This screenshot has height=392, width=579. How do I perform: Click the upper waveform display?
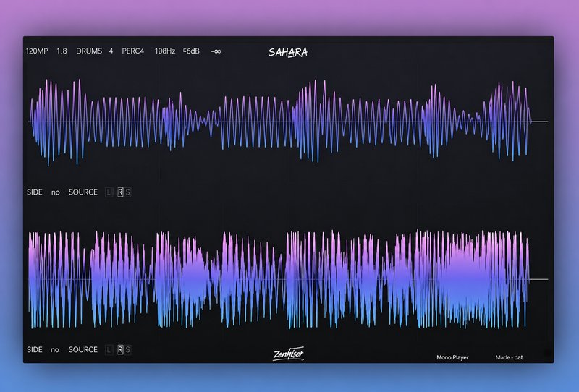[288, 122]
